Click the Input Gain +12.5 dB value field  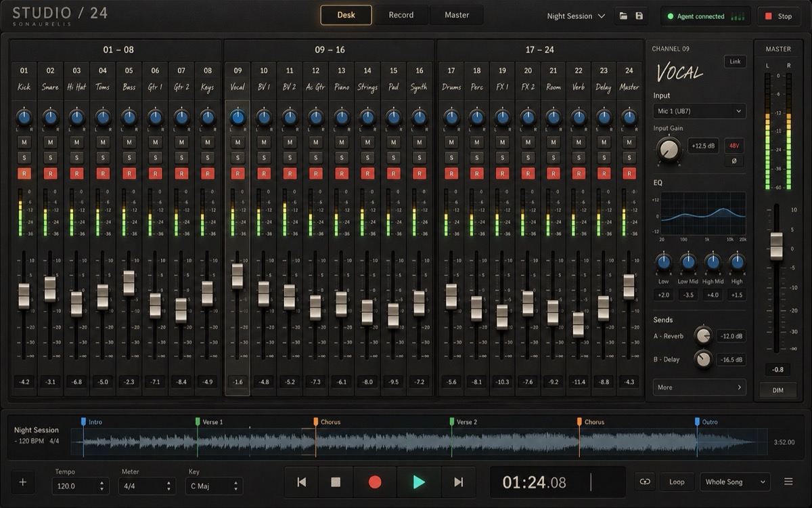[x=704, y=146]
